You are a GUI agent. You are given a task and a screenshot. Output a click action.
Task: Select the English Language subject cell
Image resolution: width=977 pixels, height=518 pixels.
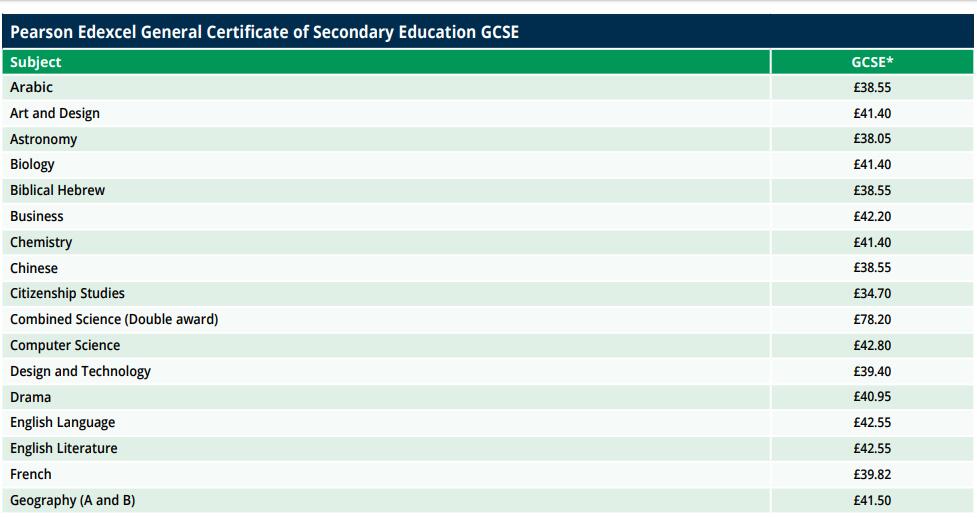pyautogui.click(x=386, y=423)
